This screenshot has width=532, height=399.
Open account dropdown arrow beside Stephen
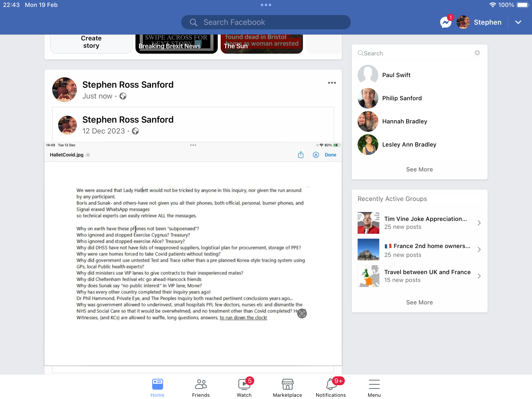click(518, 22)
